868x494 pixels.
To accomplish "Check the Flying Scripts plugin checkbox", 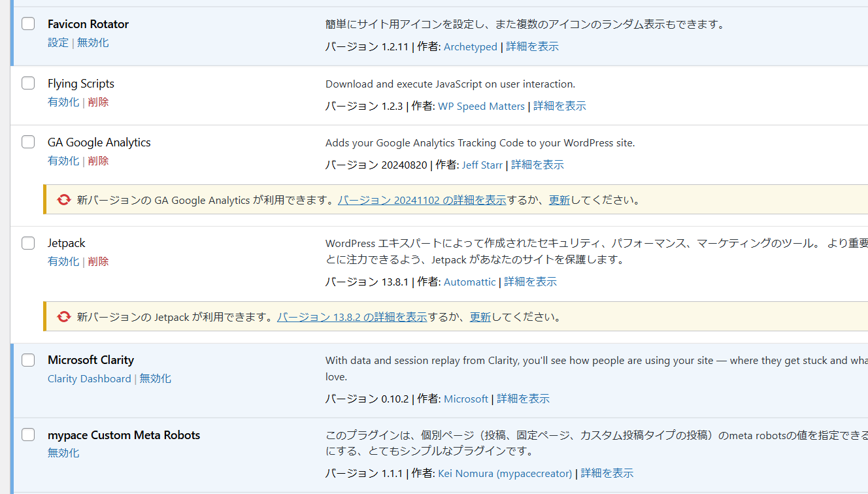I will coord(28,83).
